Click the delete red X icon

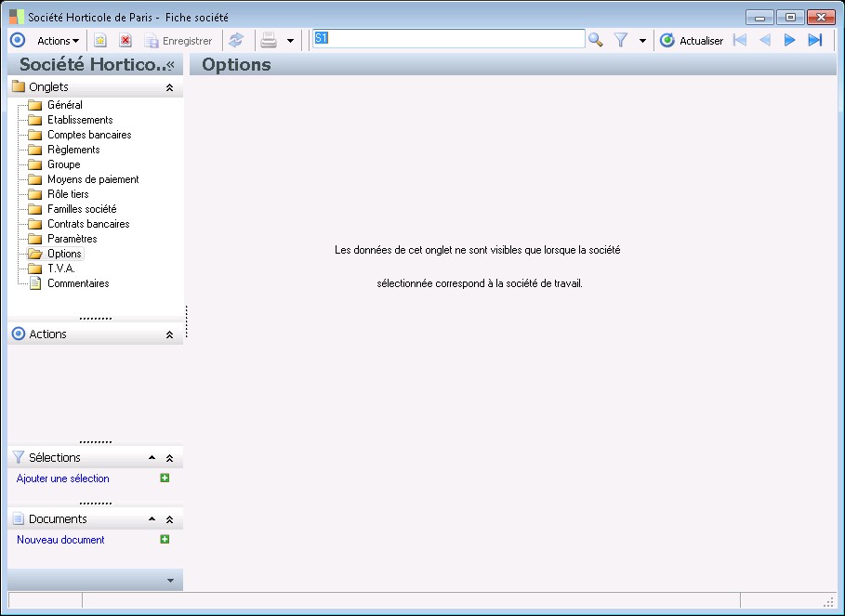click(125, 40)
